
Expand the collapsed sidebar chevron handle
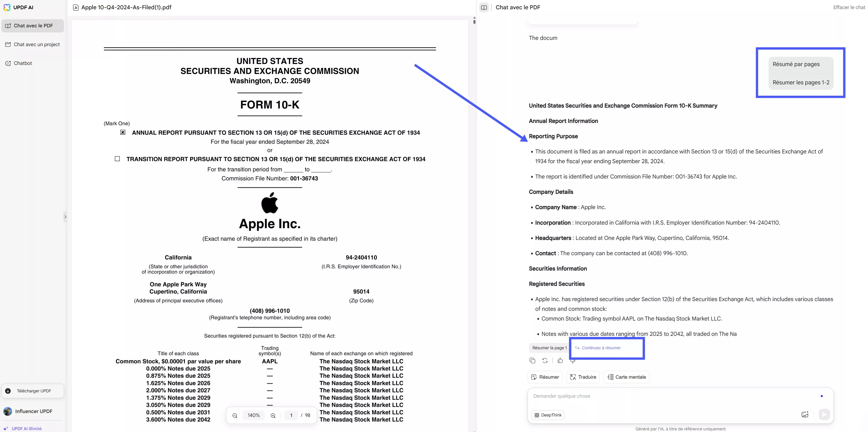65,217
